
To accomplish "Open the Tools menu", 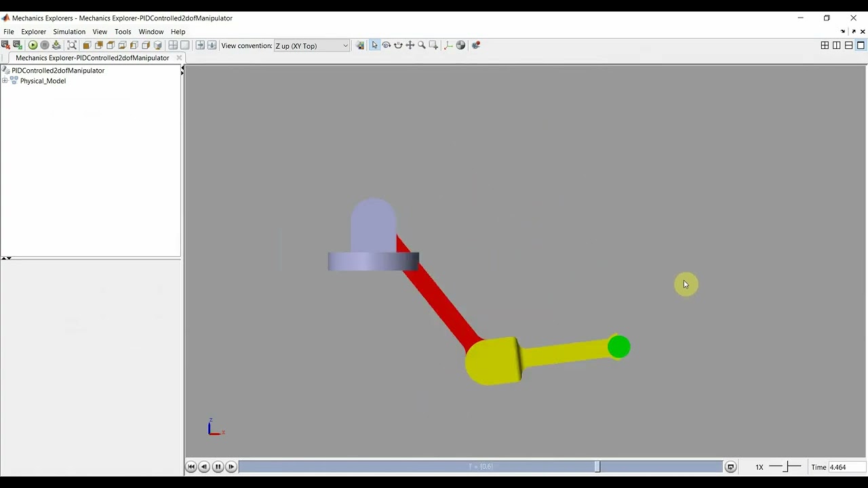I will tap(123, 32).
